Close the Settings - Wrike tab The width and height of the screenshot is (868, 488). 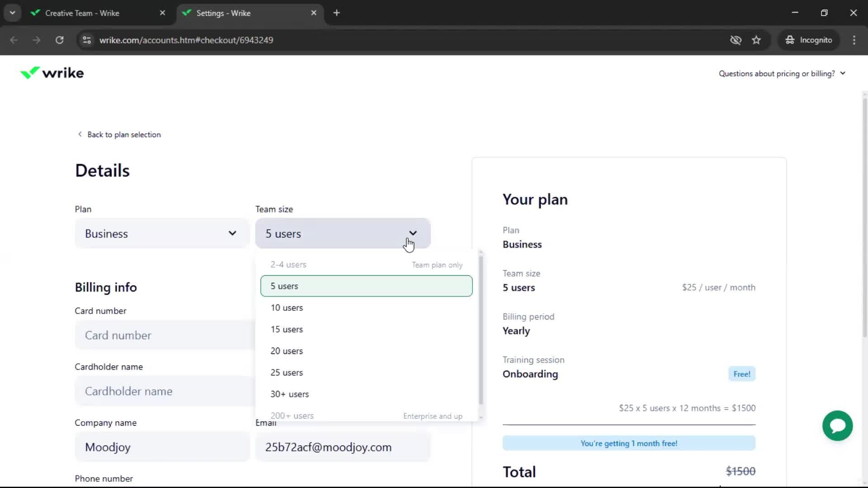point(314,13)
